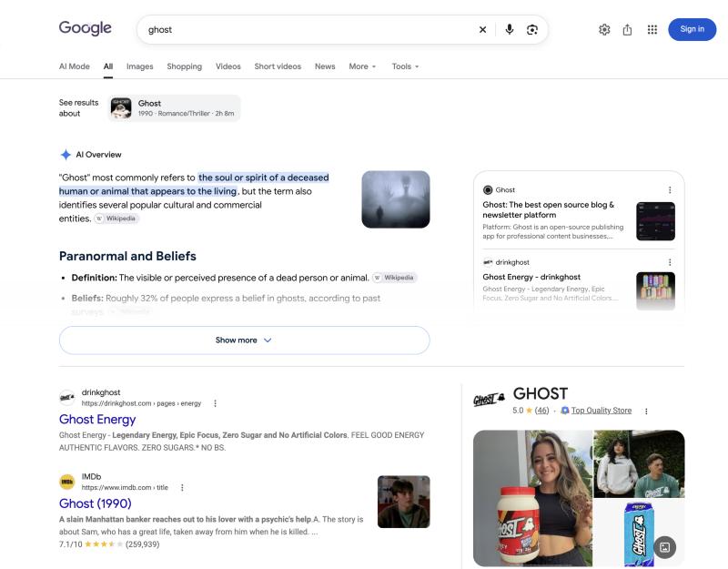
Task: Open the blue GHOST energy can photo
Action: (x=640, y=533)
